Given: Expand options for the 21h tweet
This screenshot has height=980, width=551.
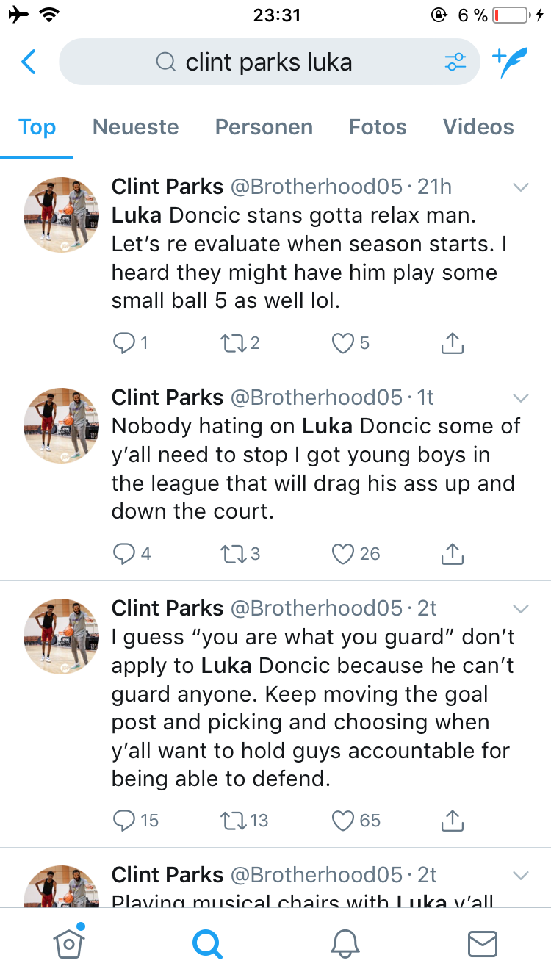Looking at the screenshot, I should pyautogui.click(x=521, y=187).
